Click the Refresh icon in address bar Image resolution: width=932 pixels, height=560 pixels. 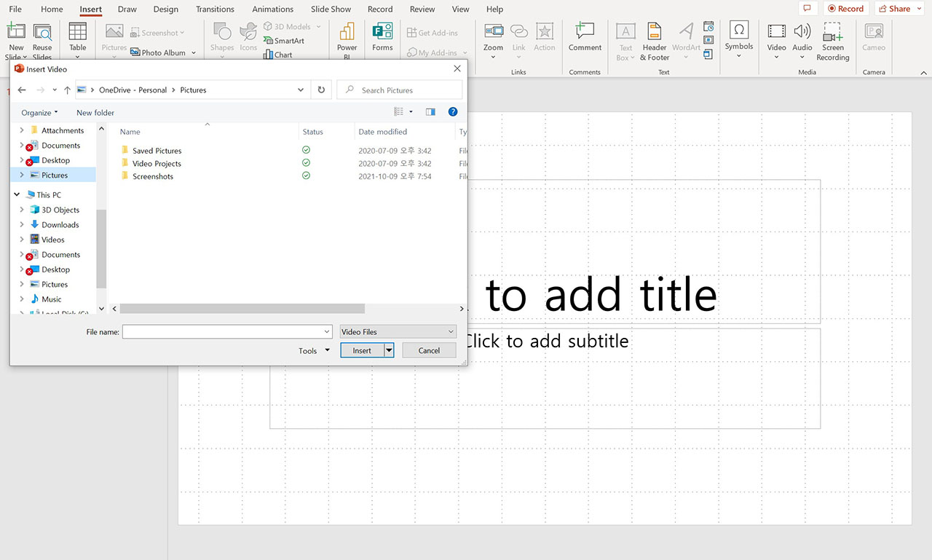[321, 90]
